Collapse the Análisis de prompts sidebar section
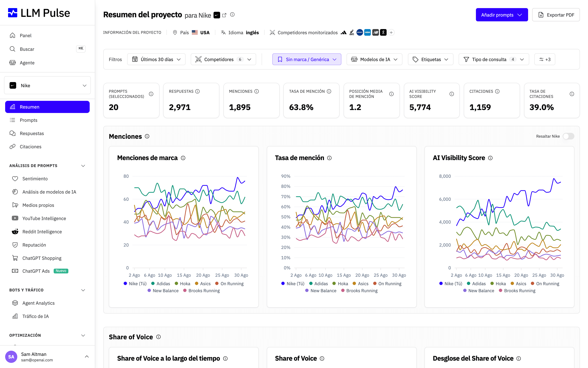This screenshot has width=588, height=368. click(x=47, y=166)
